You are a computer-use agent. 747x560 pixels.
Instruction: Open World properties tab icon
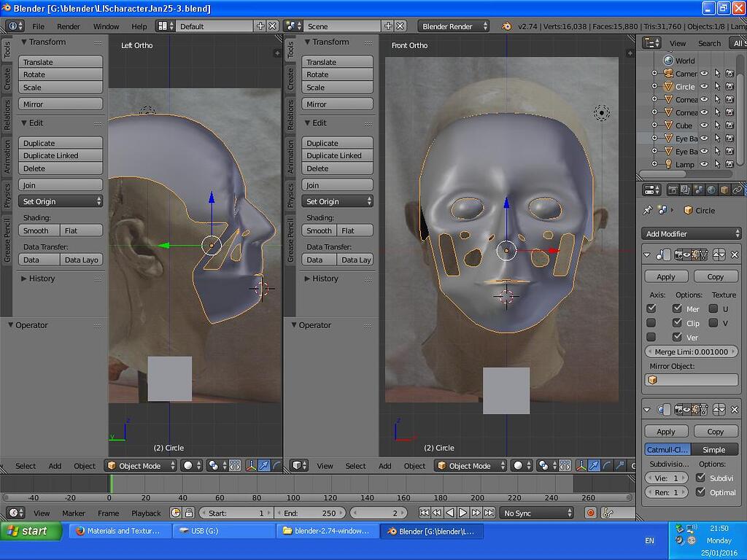(711, 190)
